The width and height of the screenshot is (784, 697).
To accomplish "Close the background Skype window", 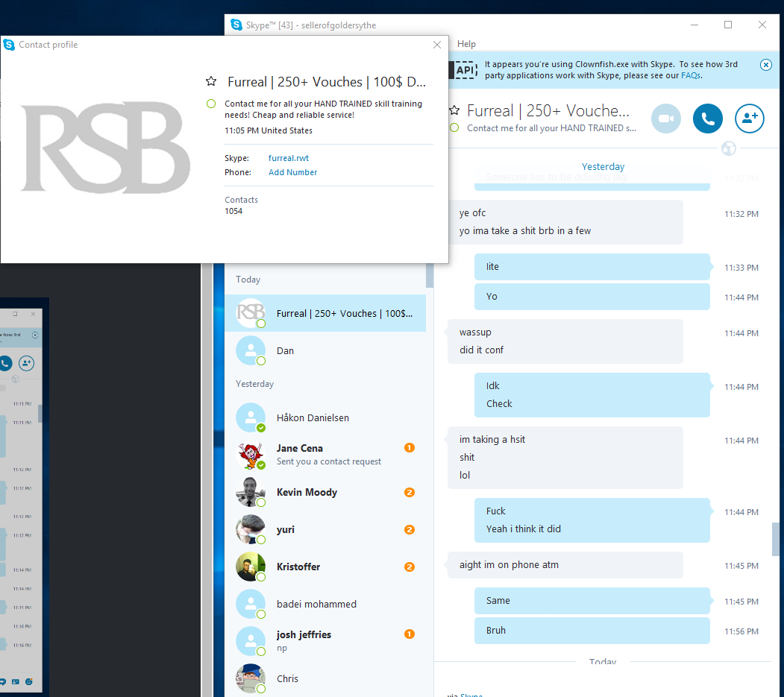I will [x=33, y=314].
